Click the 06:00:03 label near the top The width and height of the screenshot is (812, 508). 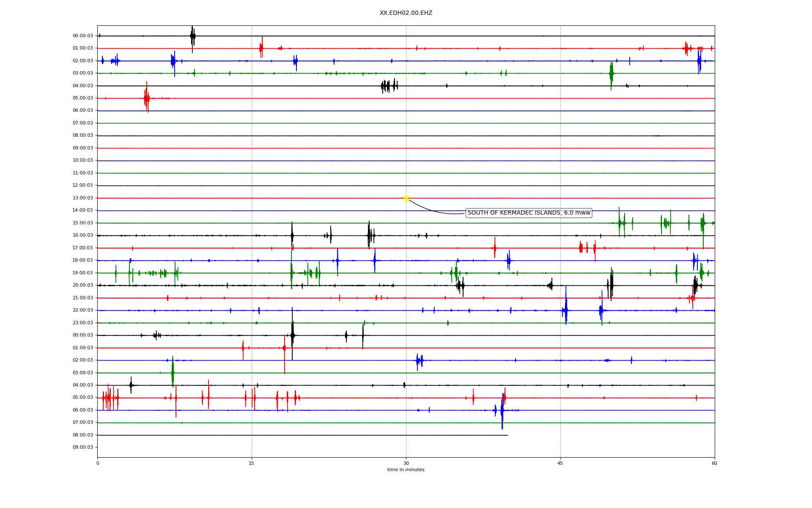[x=83, y=110]
